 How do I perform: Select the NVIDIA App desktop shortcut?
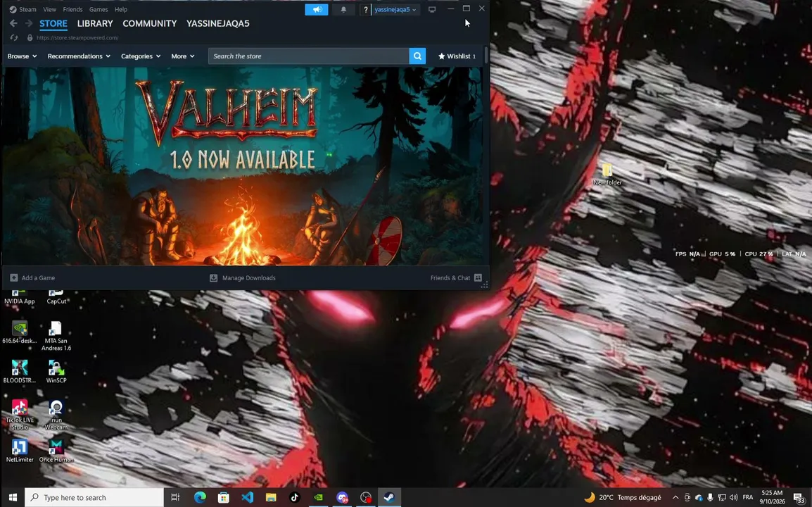click(x=20, y=297)
